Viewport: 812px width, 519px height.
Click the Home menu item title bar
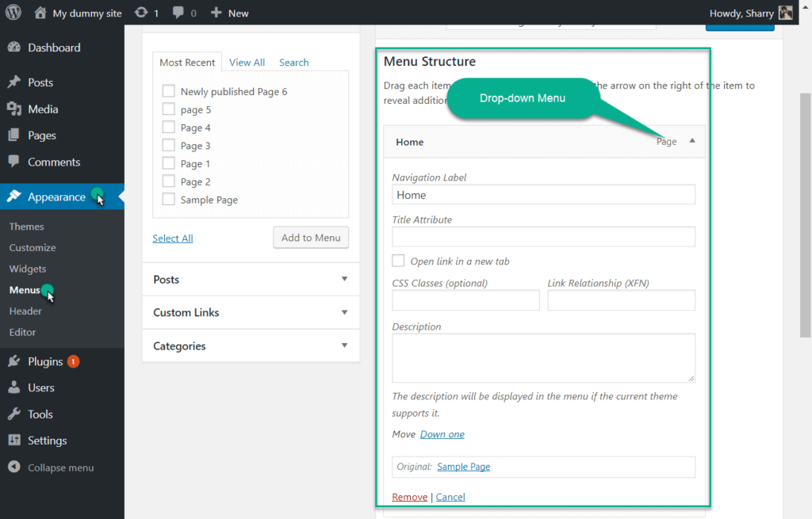tap(544, 142)
